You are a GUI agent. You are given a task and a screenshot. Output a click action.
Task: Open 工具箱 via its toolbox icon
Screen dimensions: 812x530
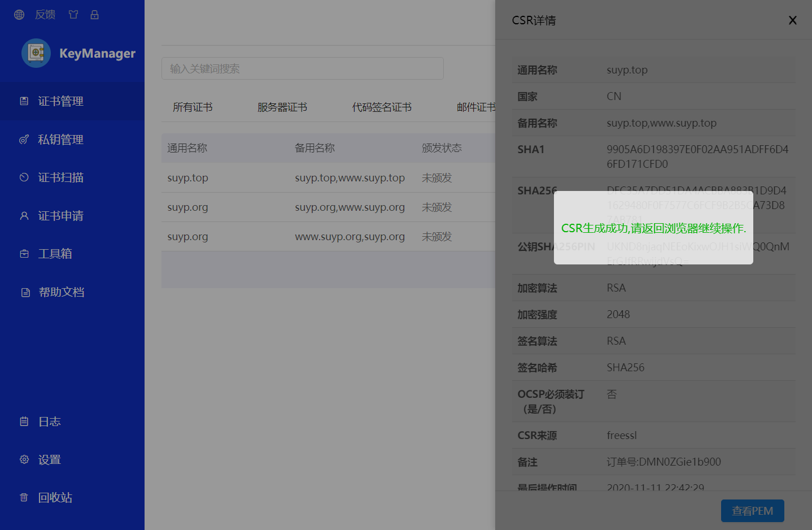click(24, 253)
